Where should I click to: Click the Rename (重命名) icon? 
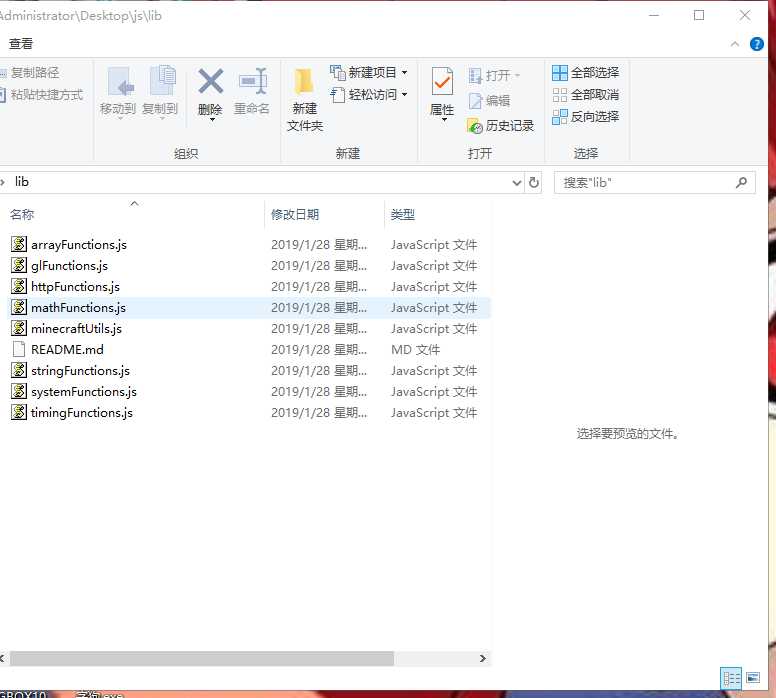pyautogui.click(x=253, y=81)
